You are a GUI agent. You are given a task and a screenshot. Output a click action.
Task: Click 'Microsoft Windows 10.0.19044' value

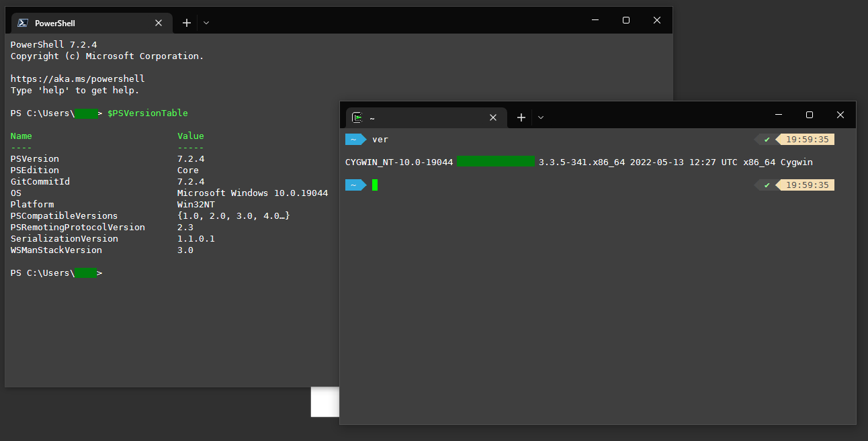pos(253,193)
